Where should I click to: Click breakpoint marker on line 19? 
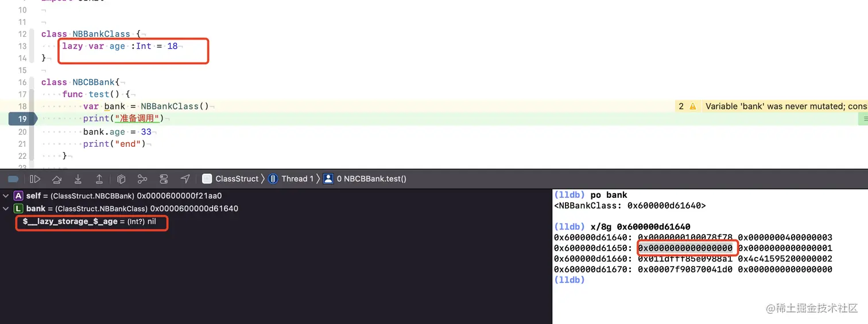click(x=22, y=119)
